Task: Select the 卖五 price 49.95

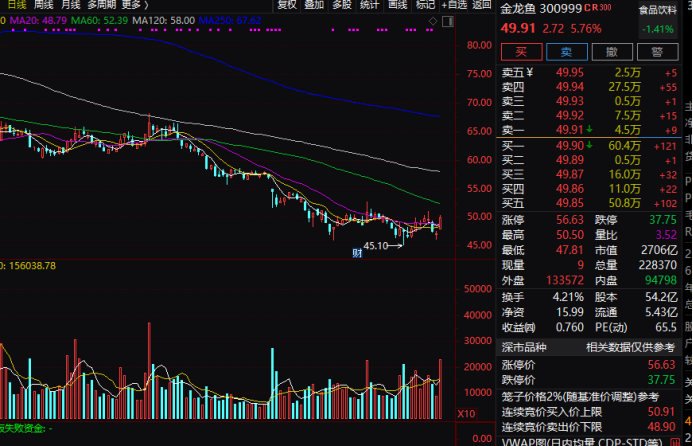Action: tap(570, 72)
